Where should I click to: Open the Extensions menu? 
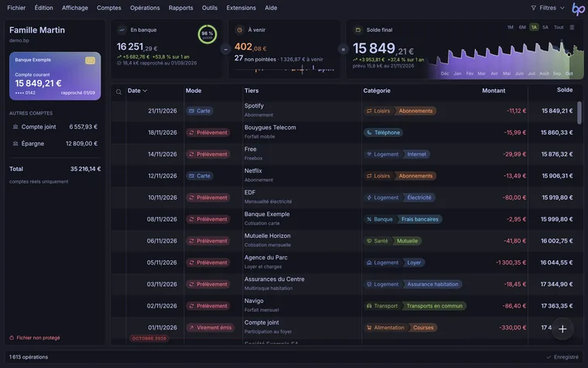coord(241,8)
